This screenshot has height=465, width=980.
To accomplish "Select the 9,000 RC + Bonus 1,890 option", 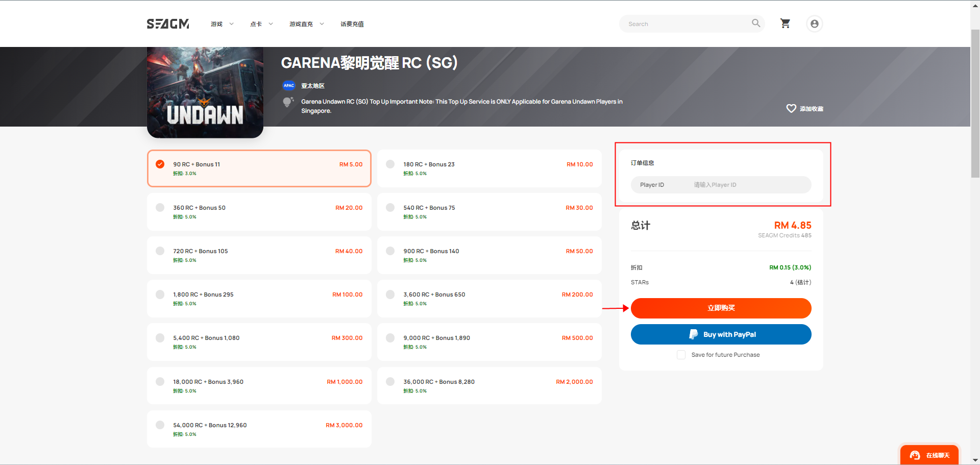I will tap(489, 342).
